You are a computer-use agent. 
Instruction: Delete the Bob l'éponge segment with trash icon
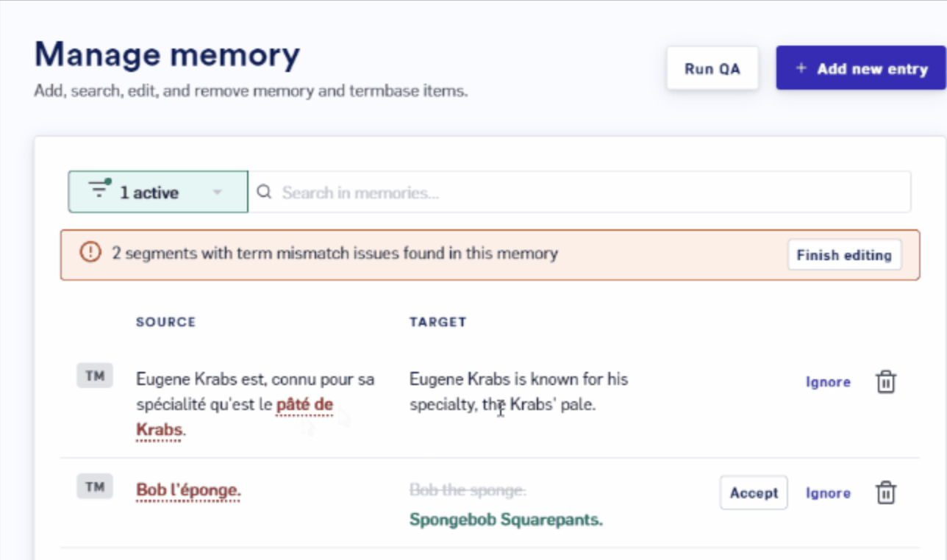click(x=886, y=492)
